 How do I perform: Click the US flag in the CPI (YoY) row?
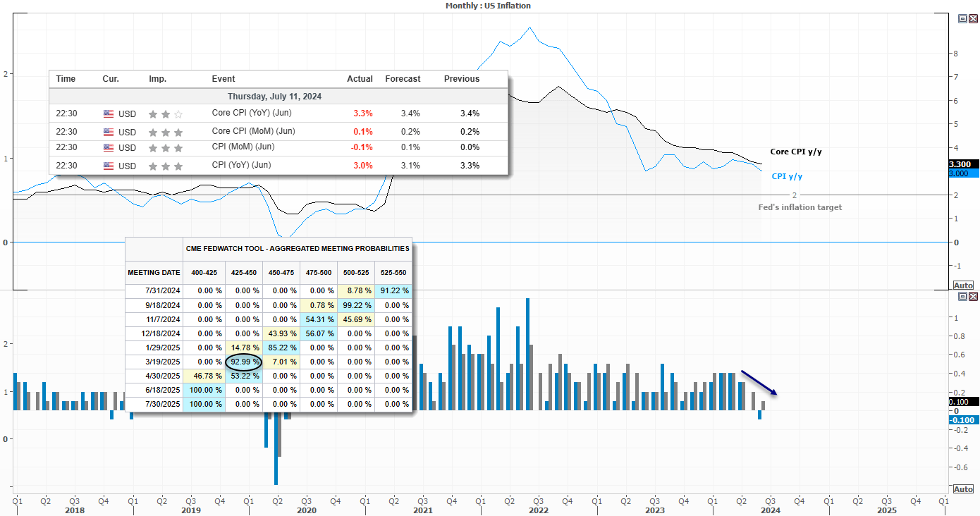point(109,166)
